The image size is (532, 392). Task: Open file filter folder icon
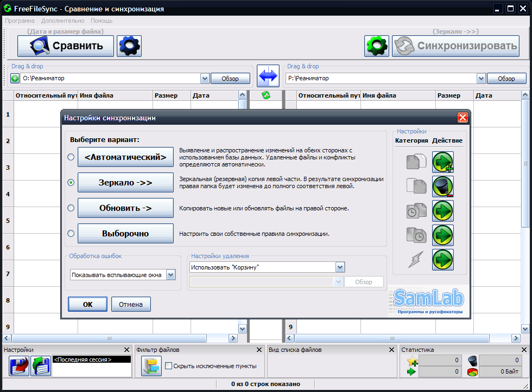pyautogui.click(x=151, y=366)
